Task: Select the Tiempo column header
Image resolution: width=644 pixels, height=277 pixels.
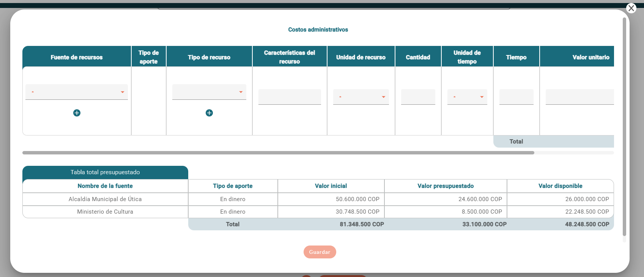Action: pyautogui.click(x=516, y=57)
